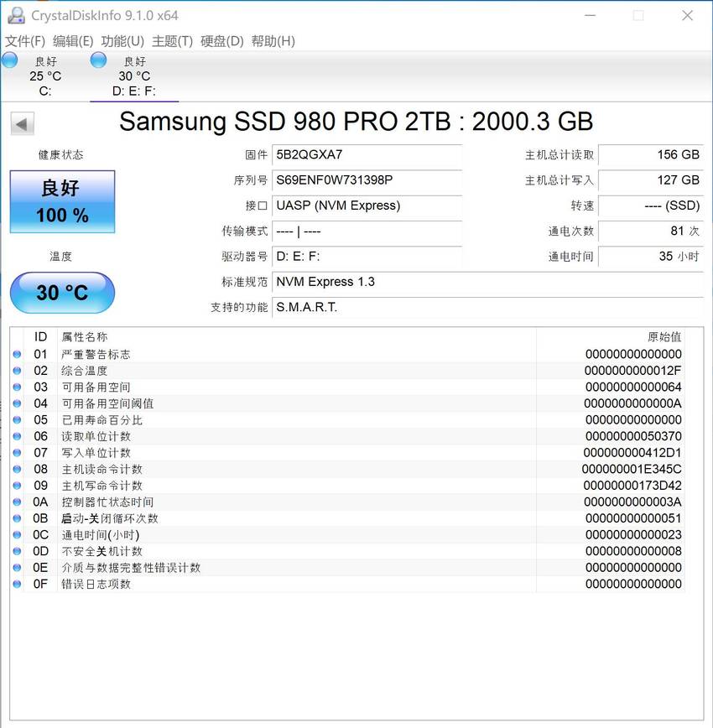Screen dimensions: 713x728
Task: Click the interface field UASP (NVM Express)
Action: (x=367, y=205)
